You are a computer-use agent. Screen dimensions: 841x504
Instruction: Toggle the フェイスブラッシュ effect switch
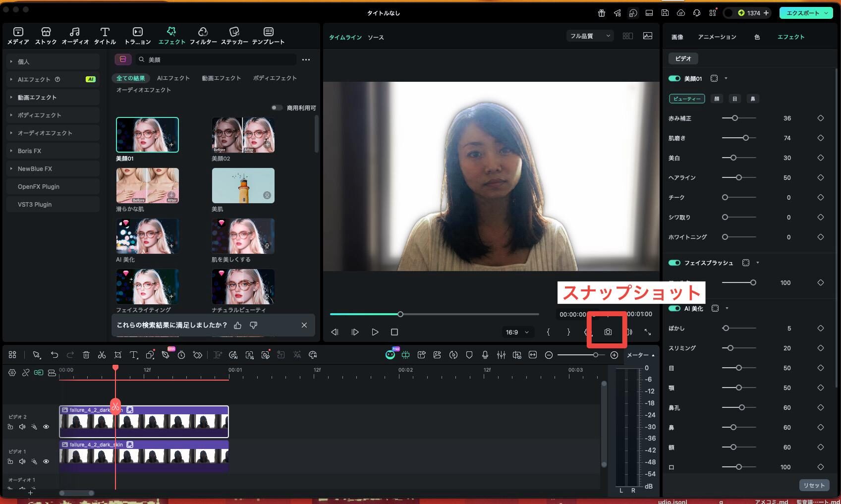[x=674, y=263]
